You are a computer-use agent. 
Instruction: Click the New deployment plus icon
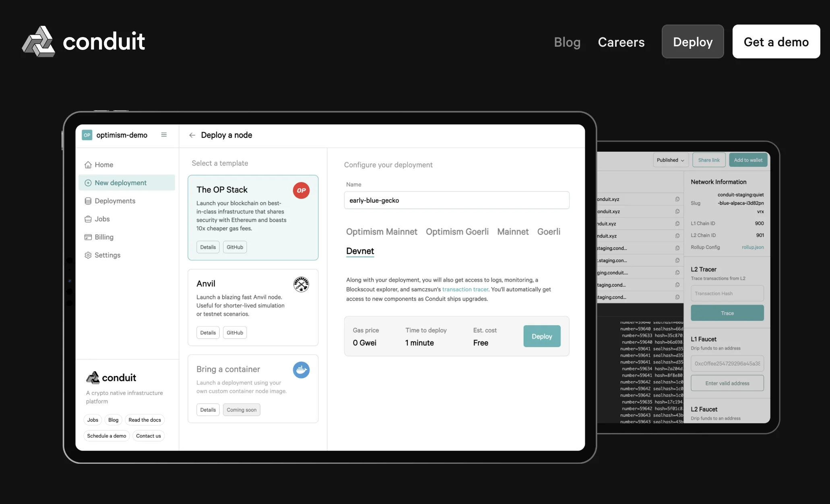(88, 183)
